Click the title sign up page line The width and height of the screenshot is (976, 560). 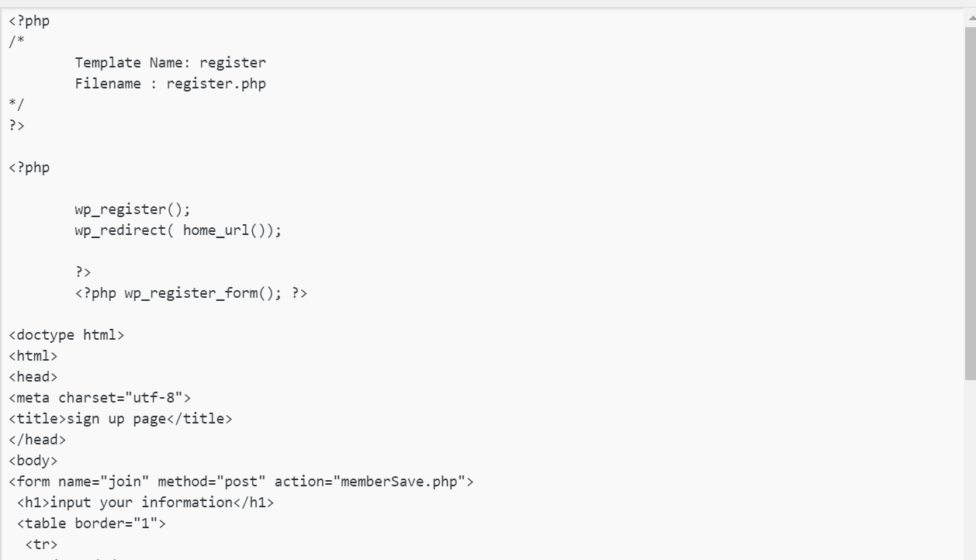click(120, 419)
